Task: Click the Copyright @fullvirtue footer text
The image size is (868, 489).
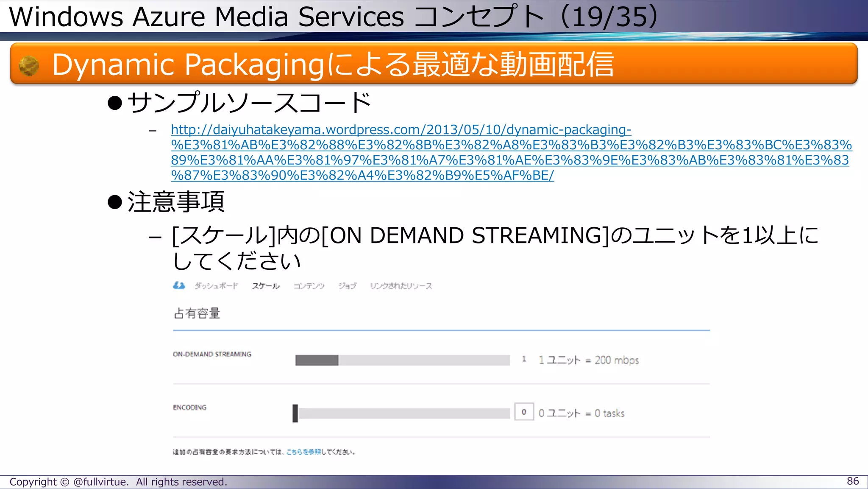Action: (118, 482)
